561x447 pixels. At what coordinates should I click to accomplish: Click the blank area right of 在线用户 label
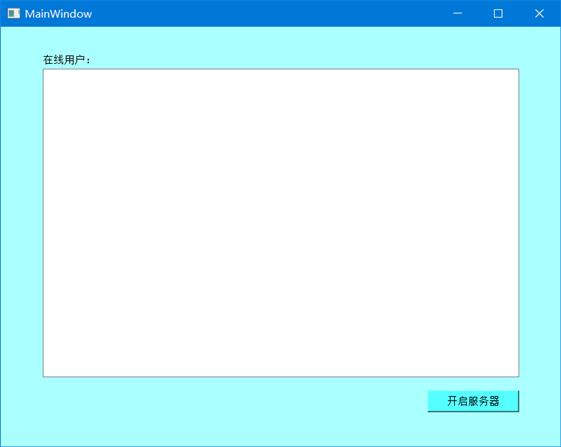(304, 59)
